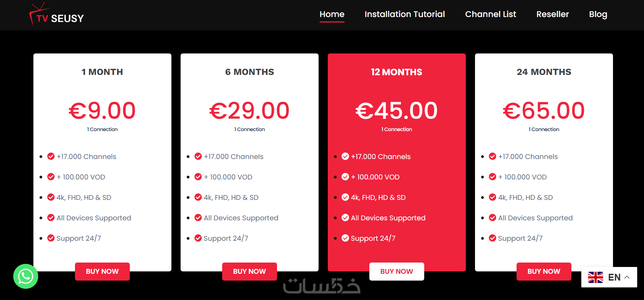The width and height of the screenshot is (644, 300).
Task: Click the TV SEUSY logo
Action: pos(57,15)
